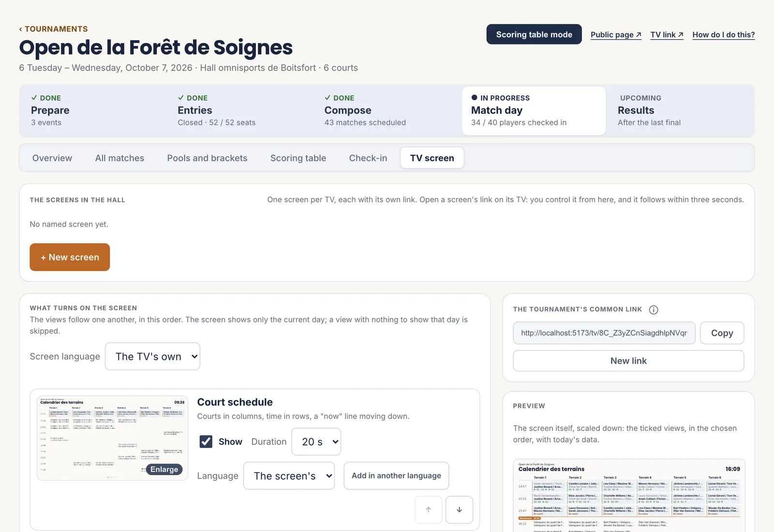Screen dimensions: 774x532
Task: Enlarge the Court schedule thumbnail
Action: tap(164, 469)
